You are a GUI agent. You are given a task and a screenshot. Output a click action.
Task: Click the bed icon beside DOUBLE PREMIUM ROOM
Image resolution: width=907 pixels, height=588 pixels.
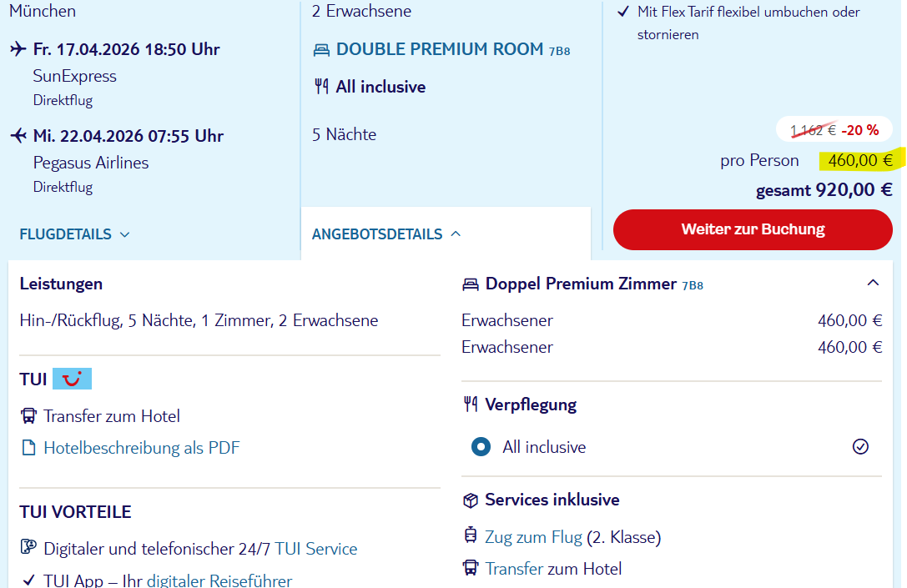321,50
